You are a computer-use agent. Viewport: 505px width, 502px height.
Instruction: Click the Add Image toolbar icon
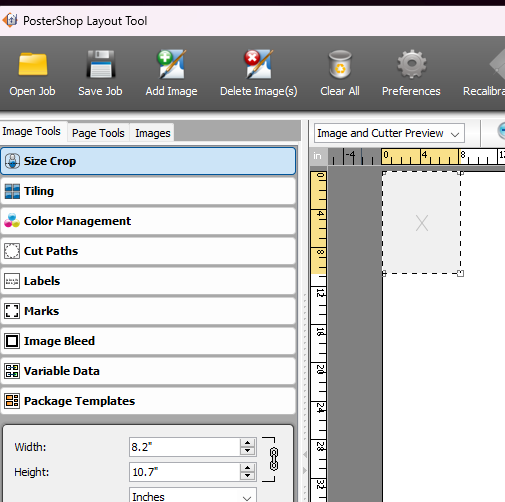(x=171, y=64)
